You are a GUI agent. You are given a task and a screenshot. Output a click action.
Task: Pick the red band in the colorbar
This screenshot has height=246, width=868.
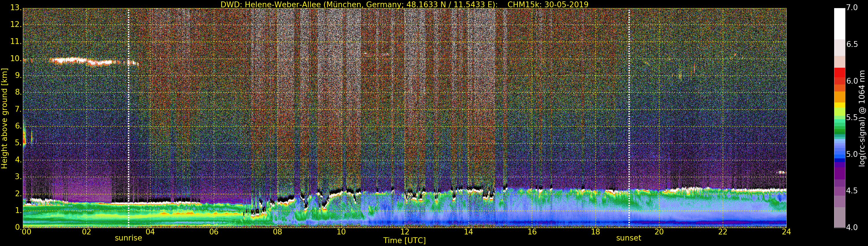pyautogui.click(x=839, y=76)
